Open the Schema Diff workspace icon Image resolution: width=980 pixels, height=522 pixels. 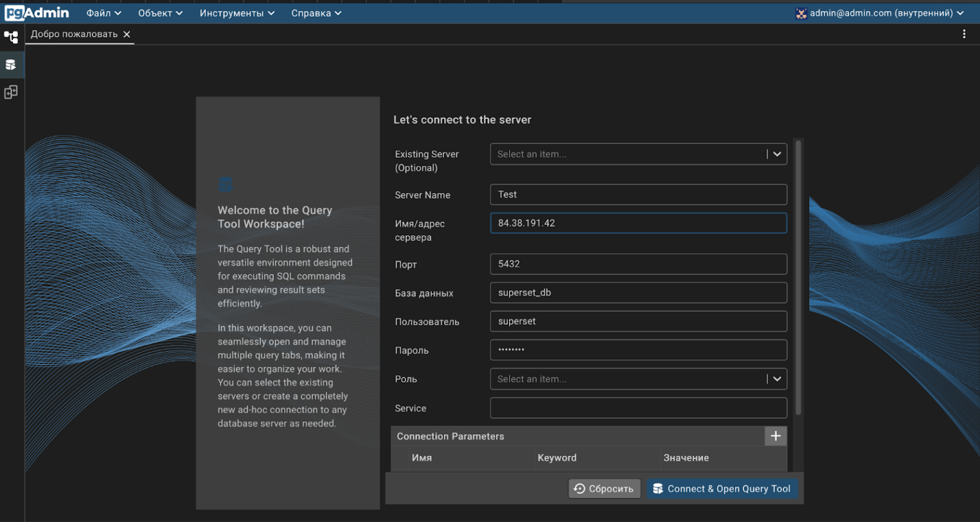click(11, 93)
